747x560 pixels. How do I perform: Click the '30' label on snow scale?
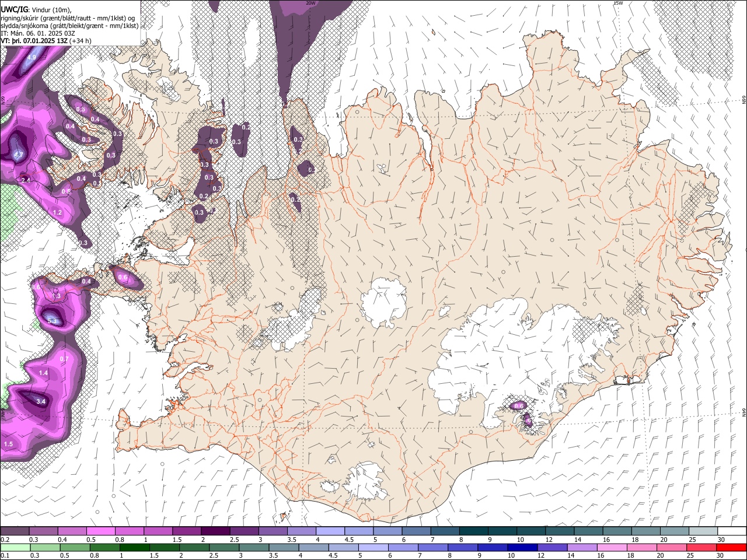(721, 540)
